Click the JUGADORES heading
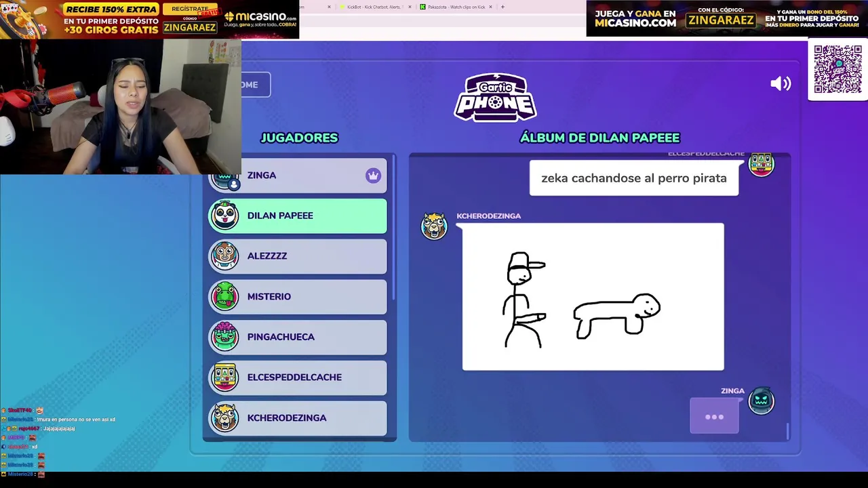This screenshot has width=868, height=488. 299,138
